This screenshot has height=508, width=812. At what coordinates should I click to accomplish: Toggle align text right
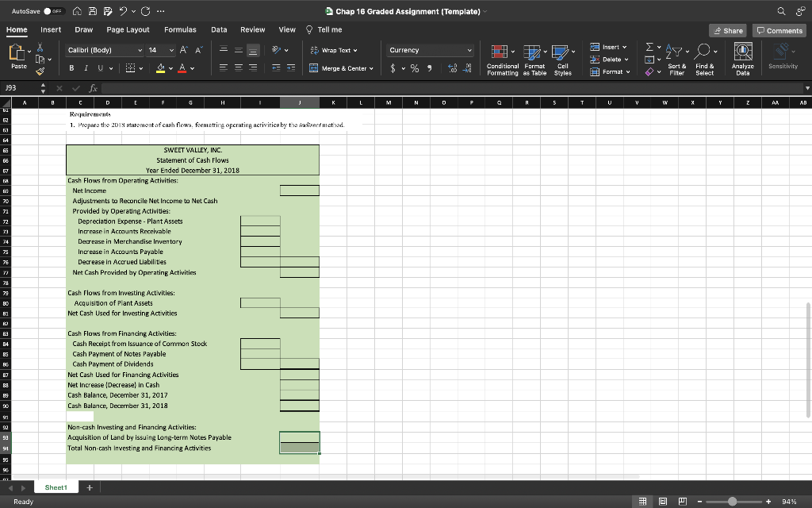click(x=253, y=68)
